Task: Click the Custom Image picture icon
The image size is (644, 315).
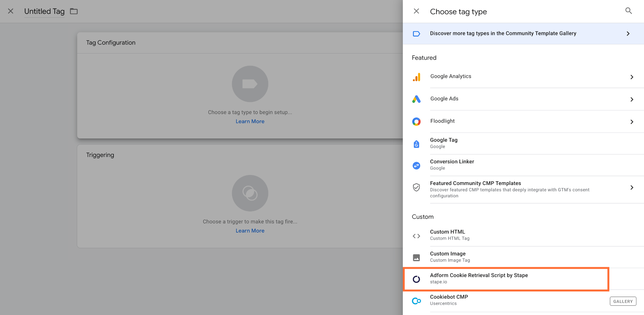Action: coord(416,258)
